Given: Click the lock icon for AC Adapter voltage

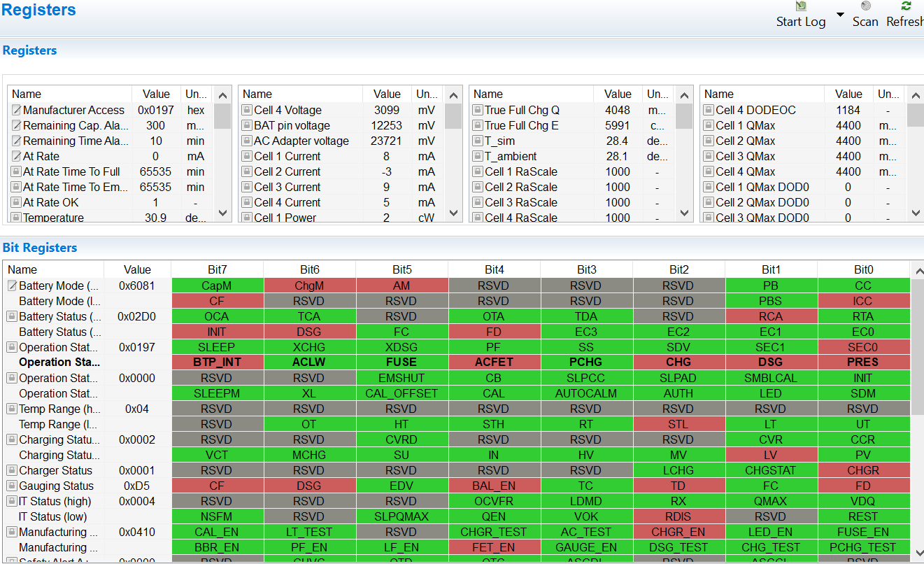Looking at the screenshot, I should pos(247,141).
